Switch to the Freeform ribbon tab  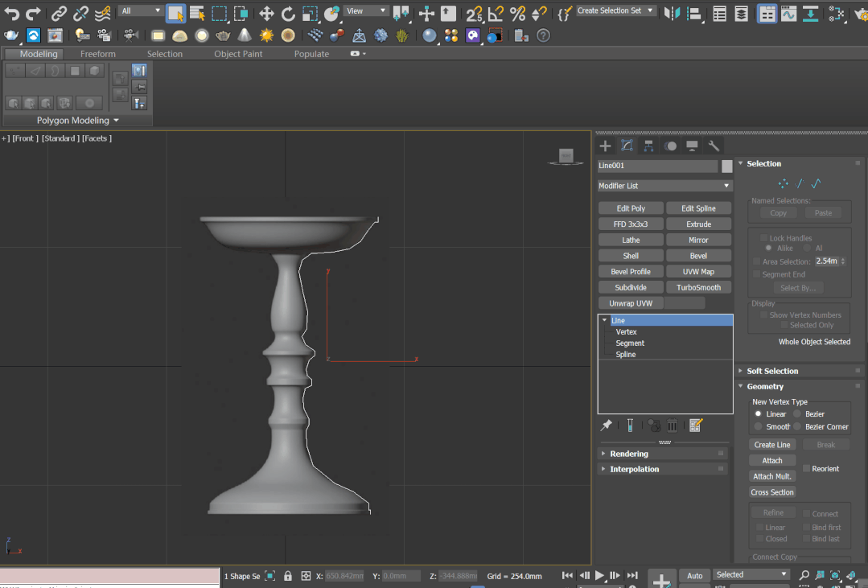click(98, 54)
